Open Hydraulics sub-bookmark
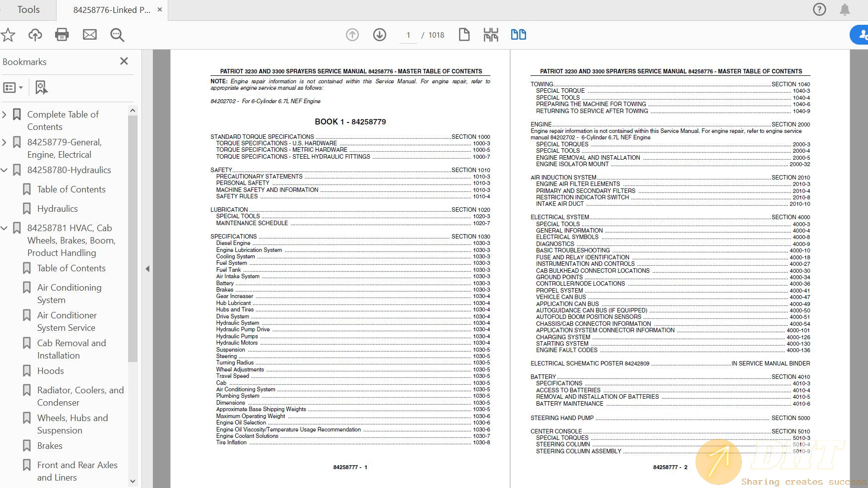 58,209
